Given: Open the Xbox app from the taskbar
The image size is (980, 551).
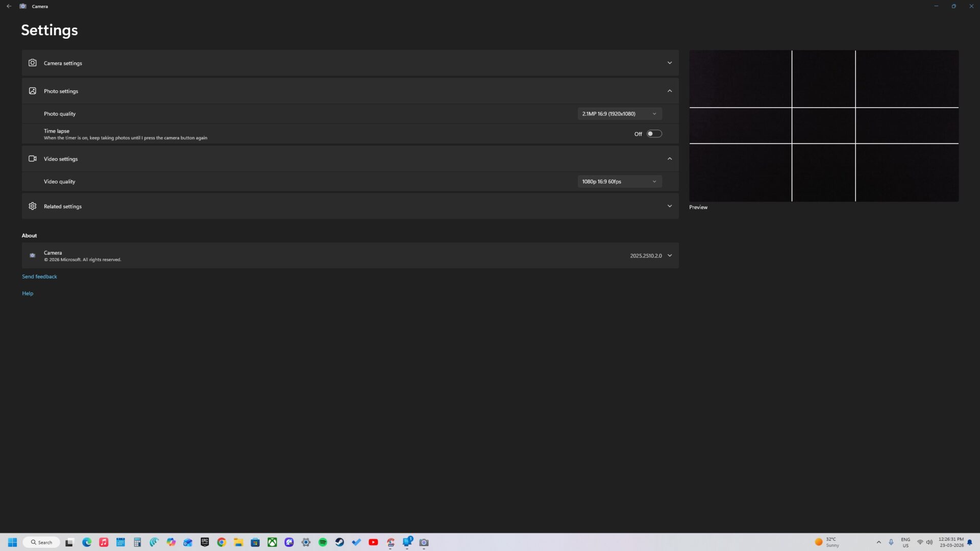Looking at the screenshot, I should (x=272, y=542).
